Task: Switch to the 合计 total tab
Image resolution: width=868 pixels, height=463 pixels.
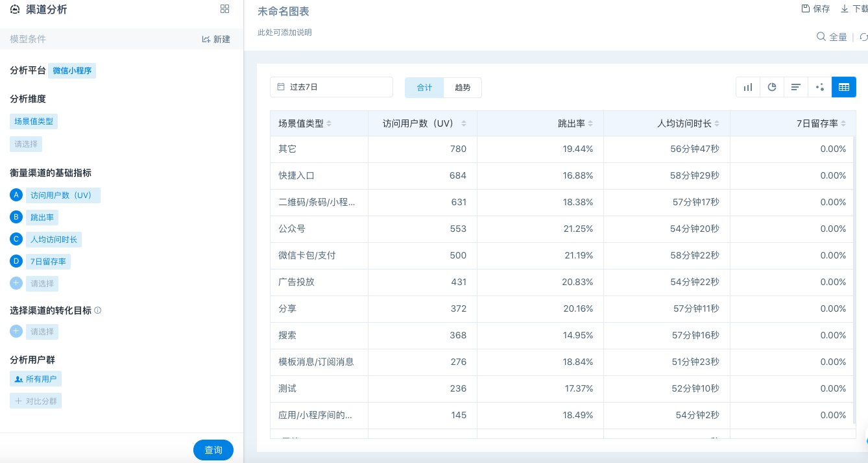Action: (x=424, y=88)
